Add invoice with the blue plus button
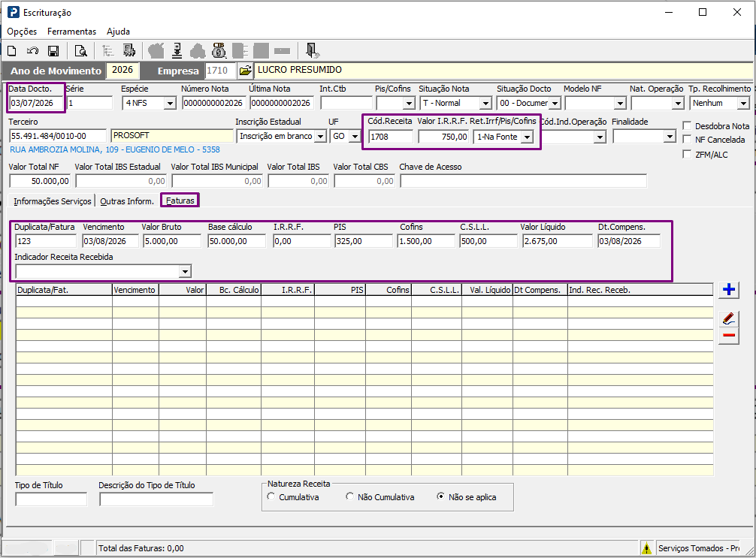This screenshot has width=756, height=558. click(x=728, y=290)
